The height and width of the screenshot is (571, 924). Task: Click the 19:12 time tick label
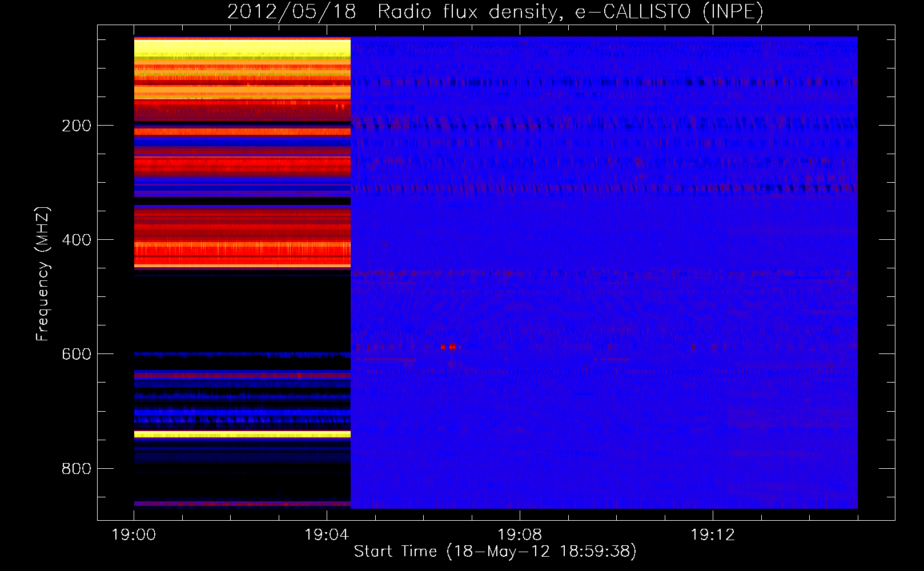(713, 535)
